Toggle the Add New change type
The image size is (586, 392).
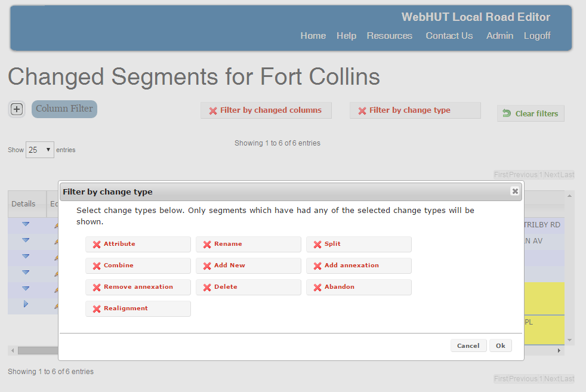pos(248,266)
